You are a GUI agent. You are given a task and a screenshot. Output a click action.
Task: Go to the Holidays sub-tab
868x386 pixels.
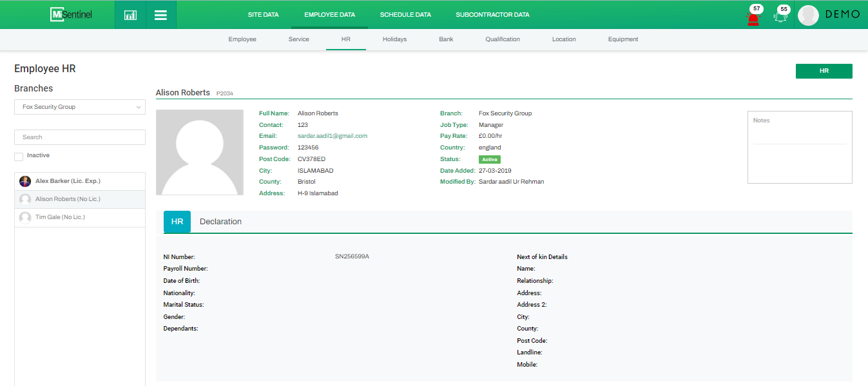(x=394, y=39)
